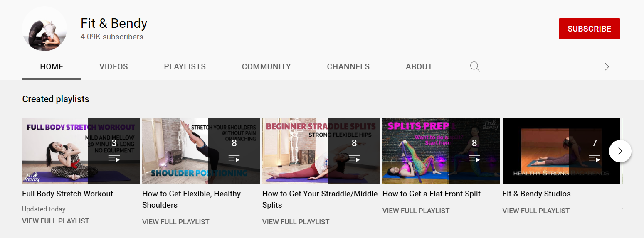Open Fit & Bendy Studios playlist title
644x238 pixels.
click(537, 194)
